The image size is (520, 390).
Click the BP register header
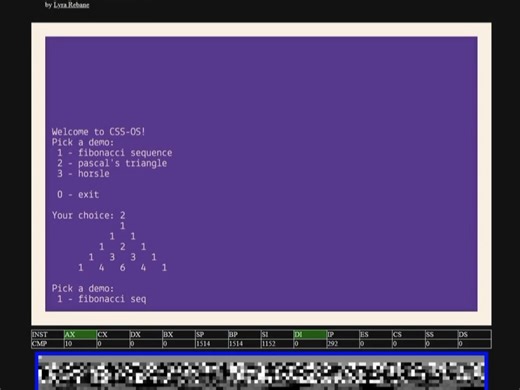pyautogui.click(x=244, y=334)
